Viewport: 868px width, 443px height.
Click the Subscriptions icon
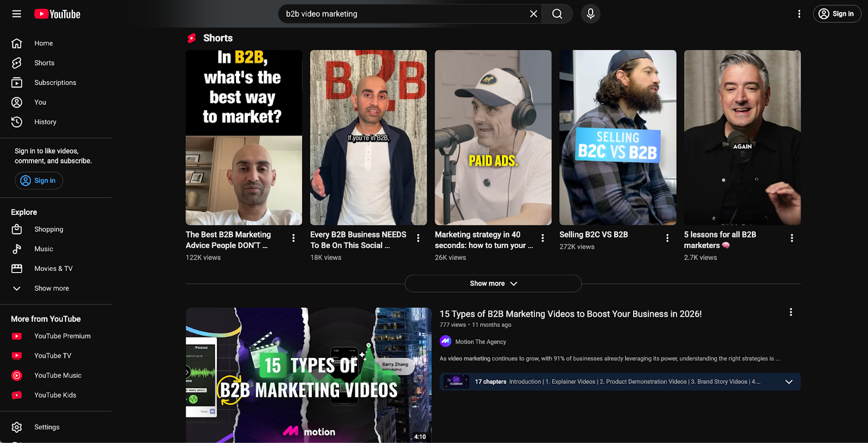pos(17,83)
